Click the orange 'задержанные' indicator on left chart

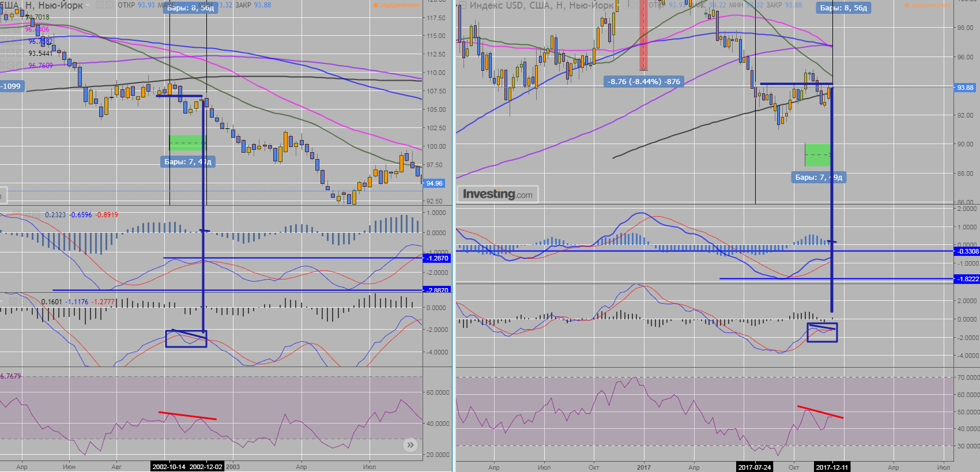397,5
